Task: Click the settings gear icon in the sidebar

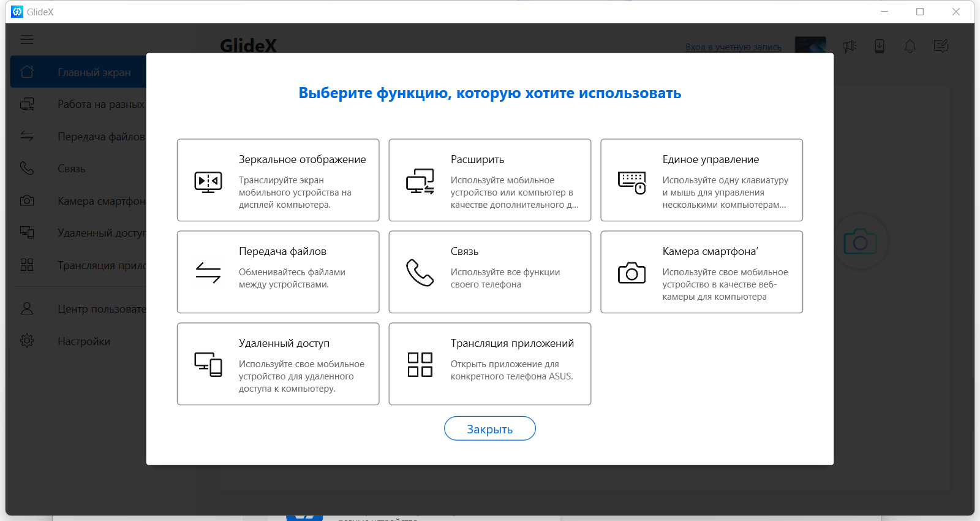Action: click(27, 341)
